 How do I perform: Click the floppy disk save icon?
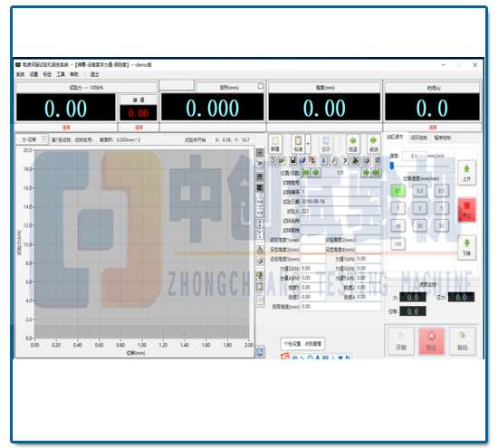tap(292, 160)
